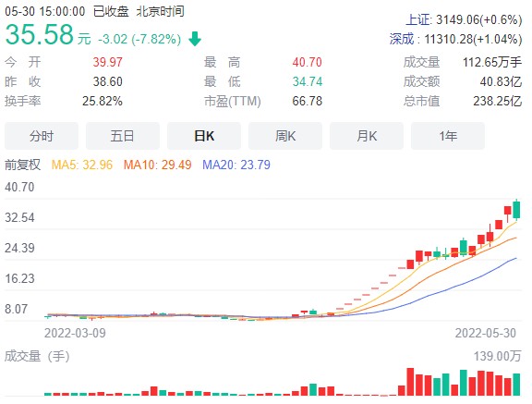Select the 五日 chart tab
Screen dimensions: 532x404
(123, 136)
